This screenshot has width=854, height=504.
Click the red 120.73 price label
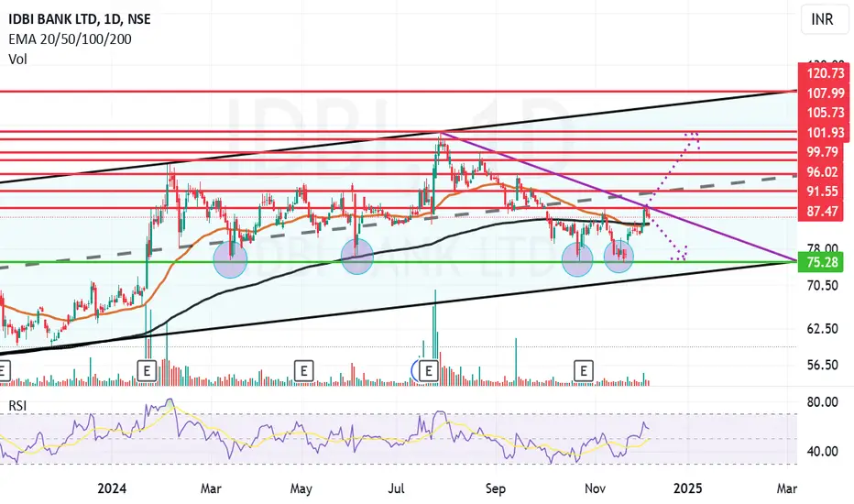[824, 73]
